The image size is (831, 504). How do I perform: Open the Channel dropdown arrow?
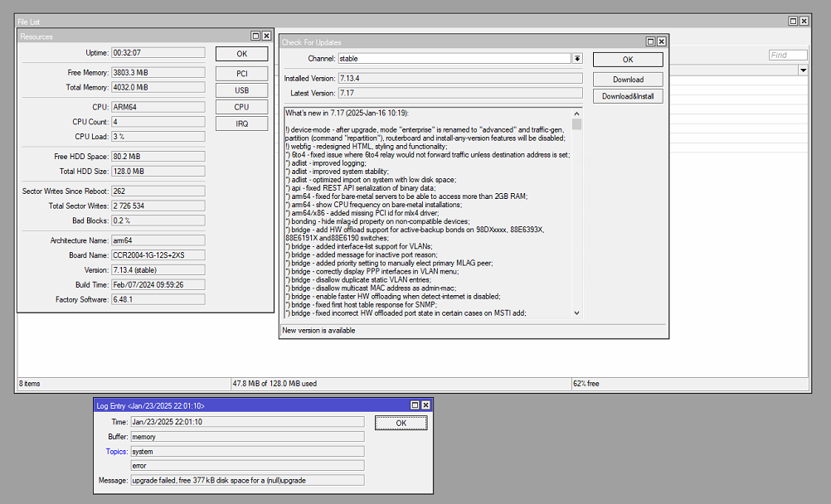coord(576,58)
